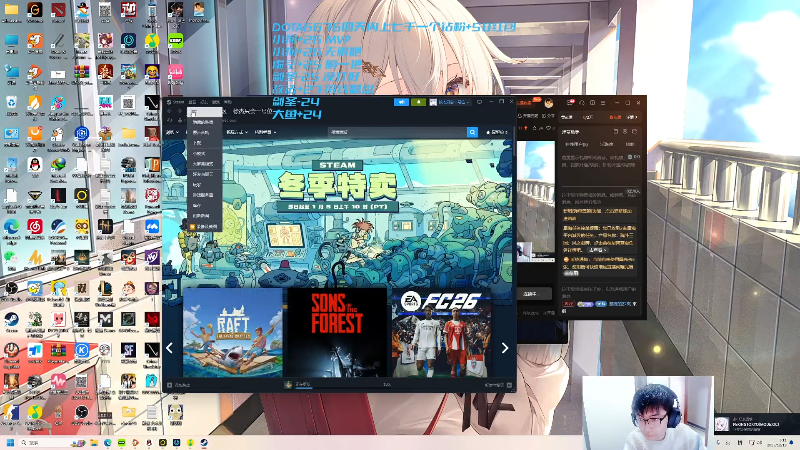
Task: Open the Raft game card
Action: point(233,333)
